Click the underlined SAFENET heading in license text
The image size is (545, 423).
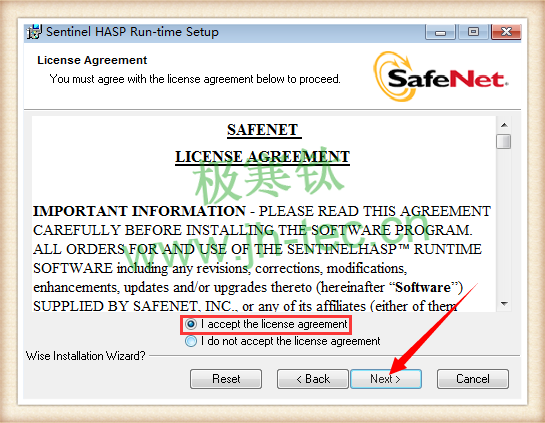[x=264, y=130]
